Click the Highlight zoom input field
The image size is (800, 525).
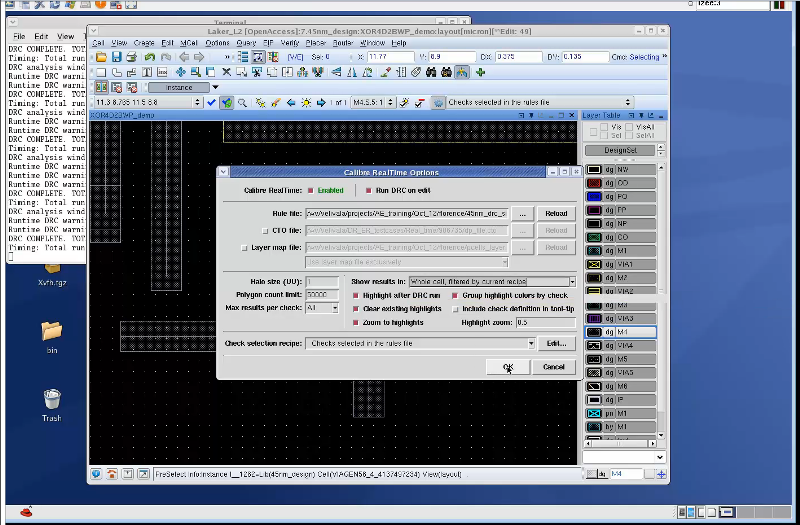pos(545,322)
